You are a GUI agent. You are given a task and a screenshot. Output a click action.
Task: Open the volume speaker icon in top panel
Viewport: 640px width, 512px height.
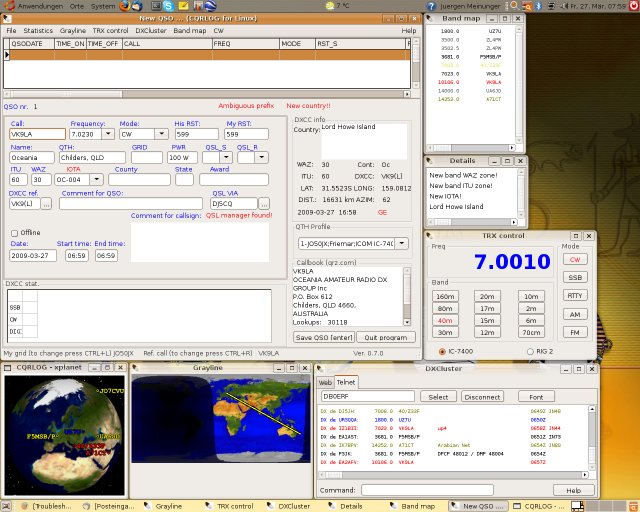[564, 6]
